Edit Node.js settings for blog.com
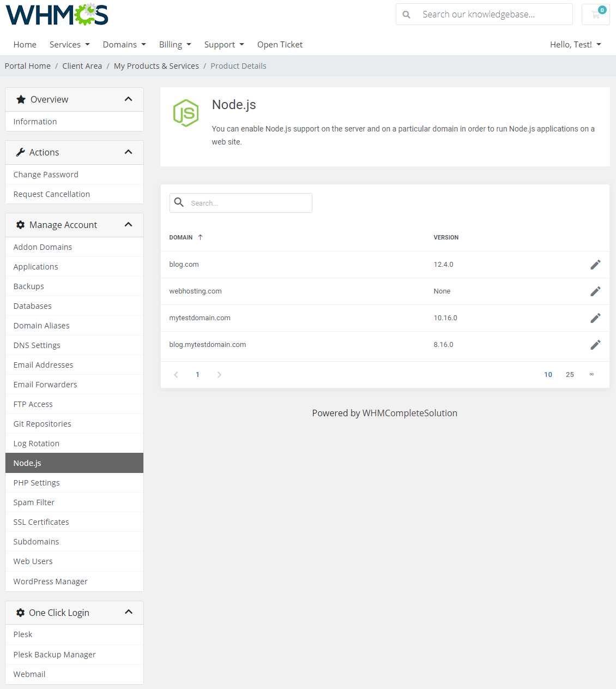Screen dimensions: 616x689 [595, 265]
